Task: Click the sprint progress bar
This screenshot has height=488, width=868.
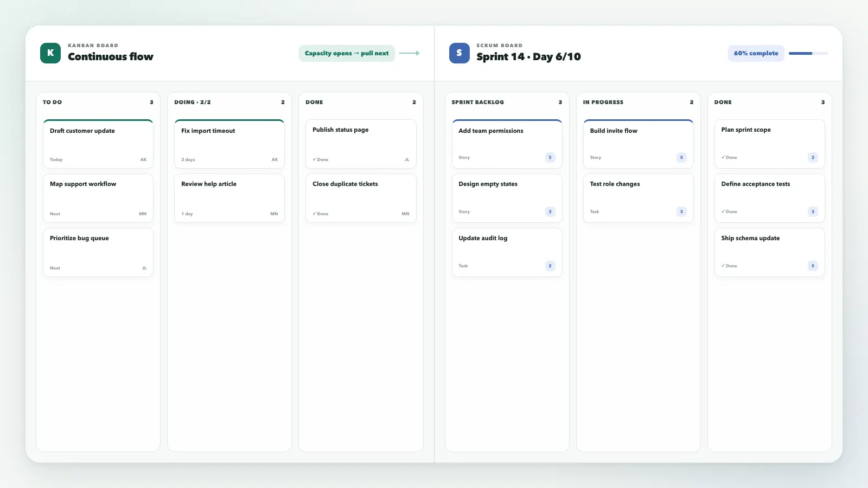Action: click(x=808, y=53)
